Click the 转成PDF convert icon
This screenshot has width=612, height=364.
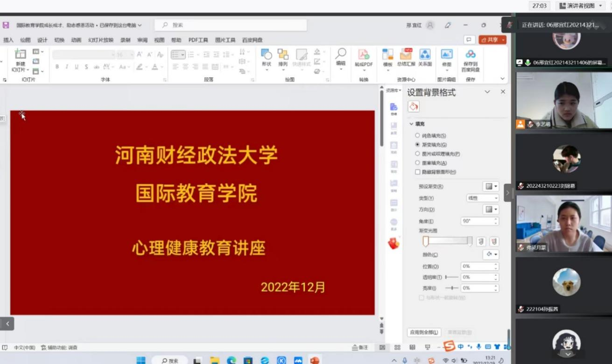[364, 55]
